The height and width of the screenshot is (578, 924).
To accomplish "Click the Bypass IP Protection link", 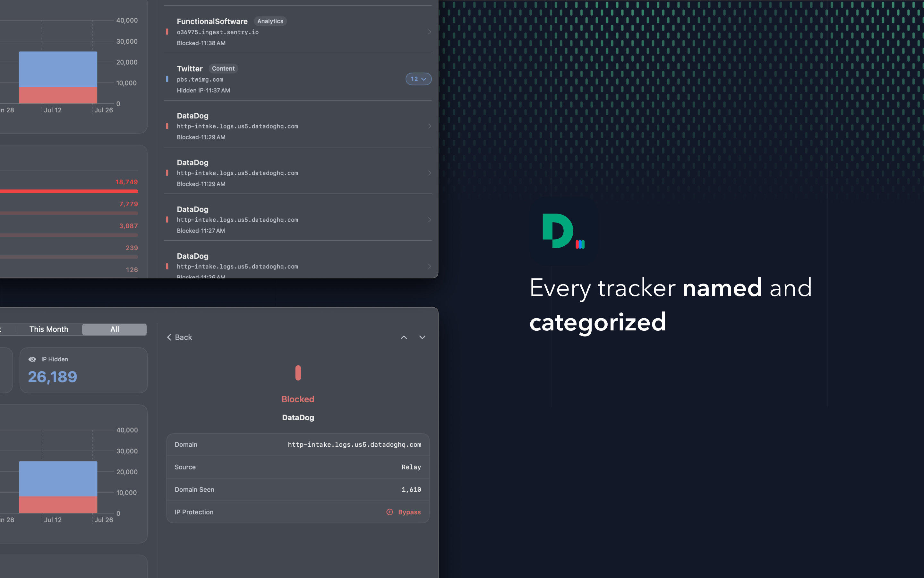I will pyautogui.click(x=409, y=512).
